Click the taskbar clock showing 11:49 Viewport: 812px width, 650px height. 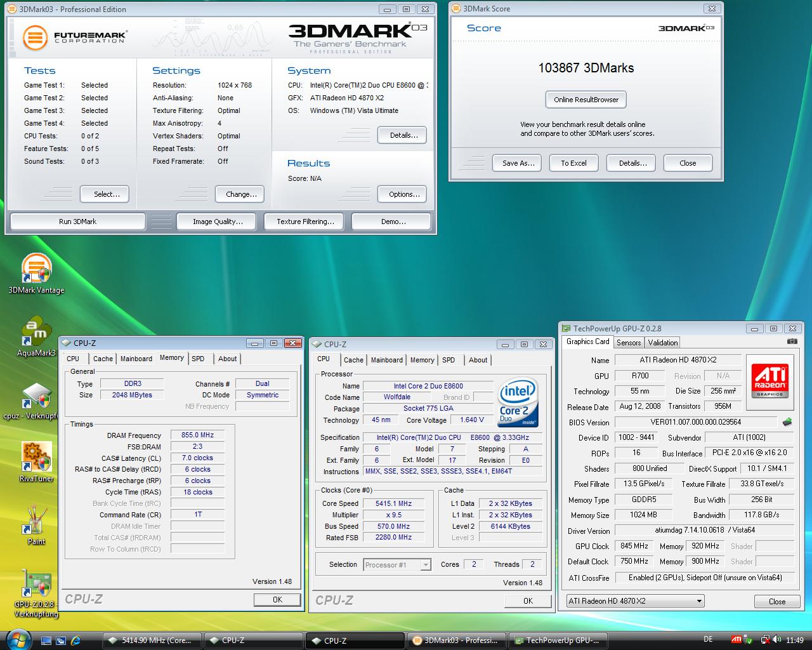point(794,640)
